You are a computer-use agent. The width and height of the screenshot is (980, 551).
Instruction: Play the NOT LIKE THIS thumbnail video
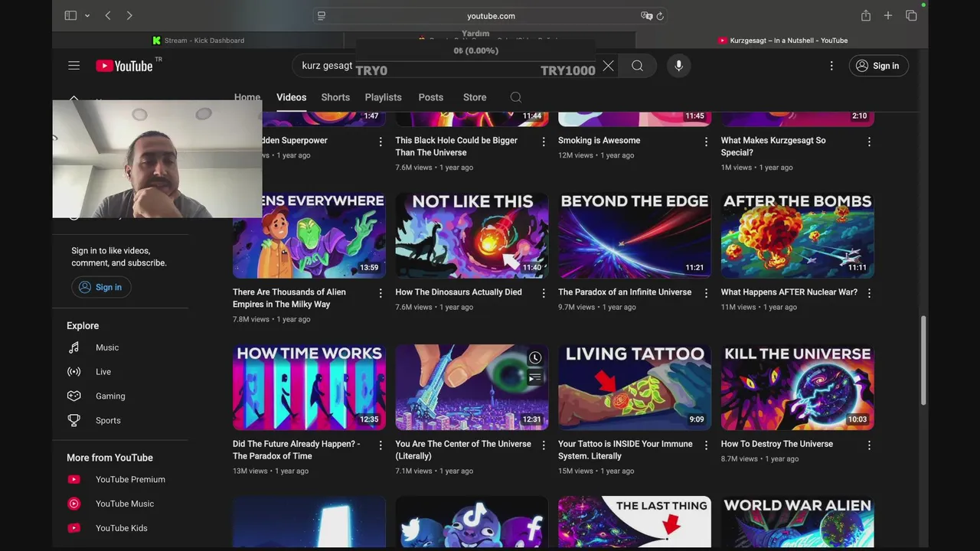(x=472, y=235)
